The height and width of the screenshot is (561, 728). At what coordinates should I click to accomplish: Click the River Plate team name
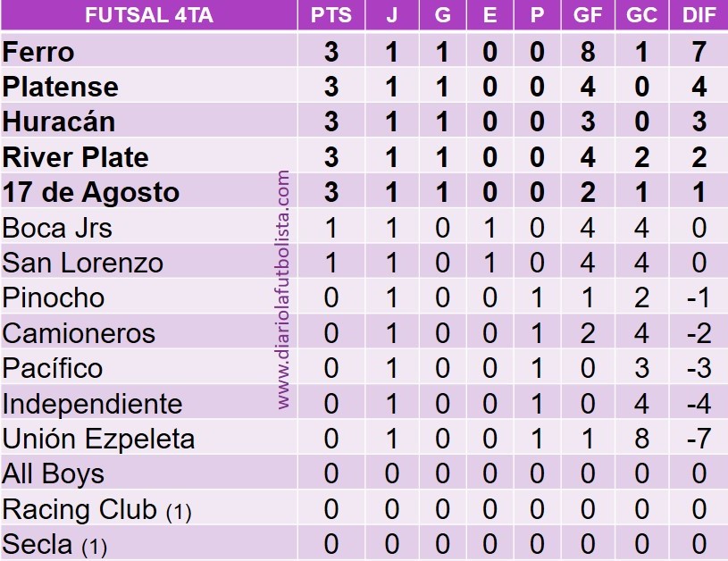[76, 157]
